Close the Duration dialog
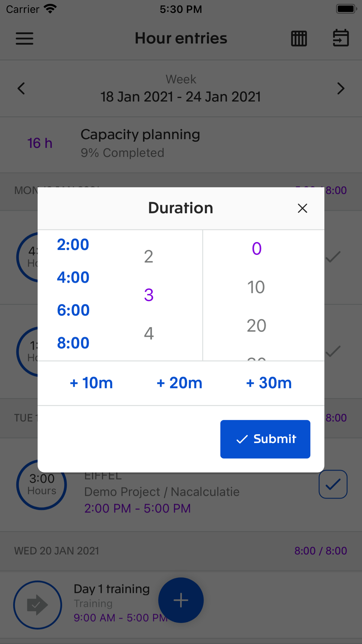This screenshot has width=362, height=644. [302, 208]
